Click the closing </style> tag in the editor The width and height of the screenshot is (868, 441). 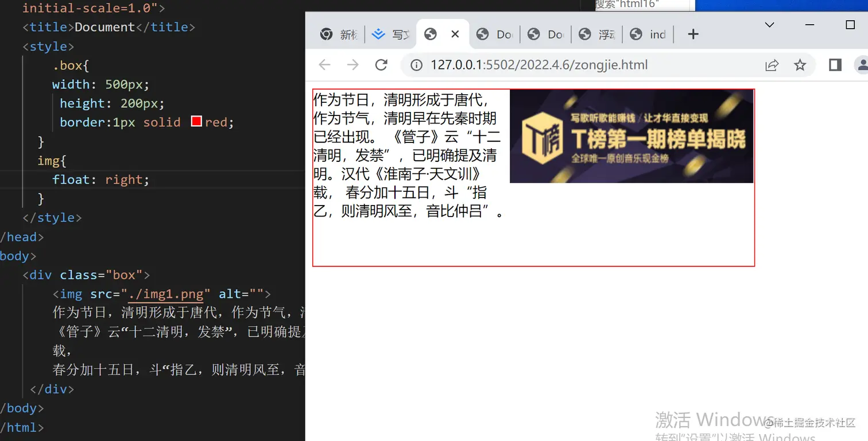tap(52, 218)
